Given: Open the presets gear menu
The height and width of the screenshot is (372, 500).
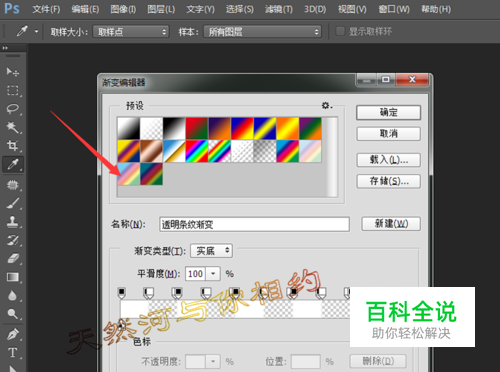Looking at the screenshot, I should point(327,106).
